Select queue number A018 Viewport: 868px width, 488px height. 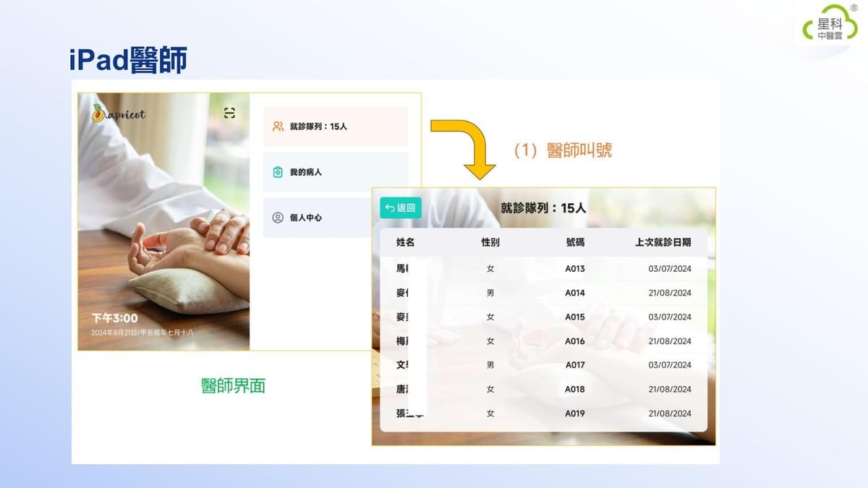[x=575, y=389]
